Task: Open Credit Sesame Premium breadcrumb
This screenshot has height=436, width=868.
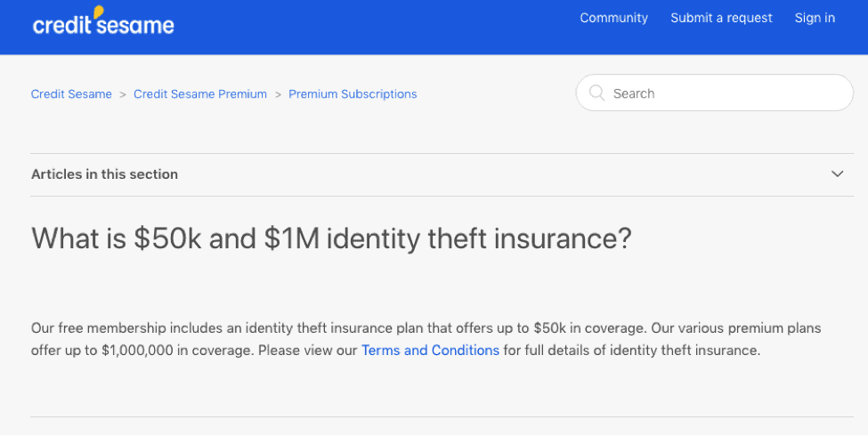Action: tap(200, 94)
